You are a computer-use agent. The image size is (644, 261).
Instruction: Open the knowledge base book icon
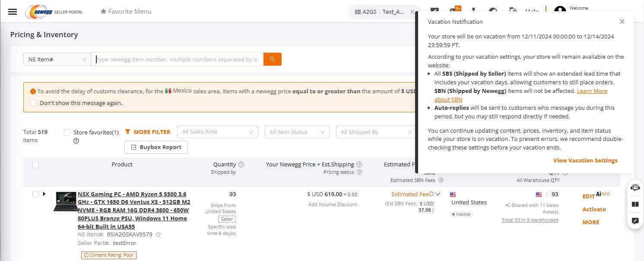(x=635, y=204)
